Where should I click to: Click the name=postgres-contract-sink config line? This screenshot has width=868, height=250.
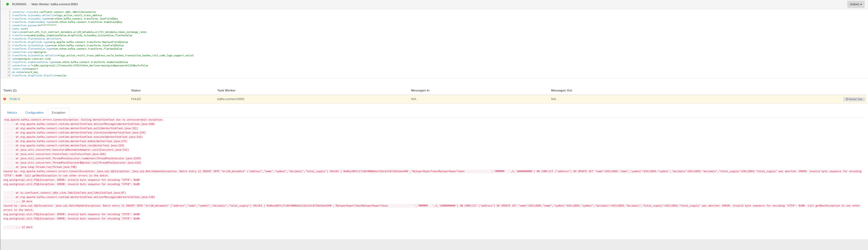(x=31, y=59)
